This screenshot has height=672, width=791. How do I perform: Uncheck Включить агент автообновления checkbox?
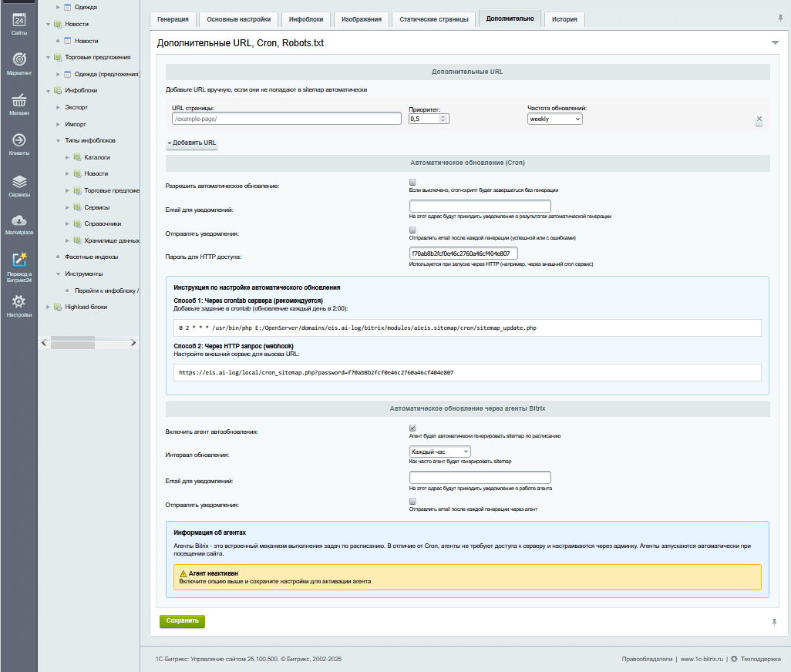coord(412,428)
